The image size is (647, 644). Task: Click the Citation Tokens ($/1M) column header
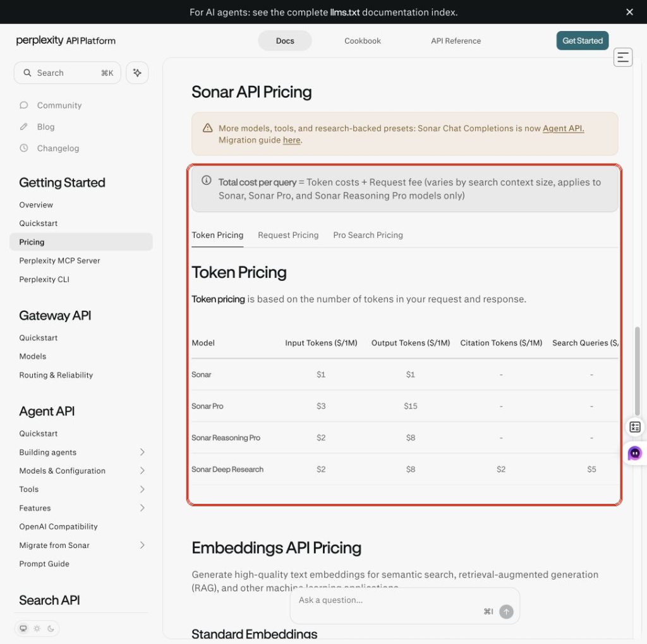click(x=501, y=343)
